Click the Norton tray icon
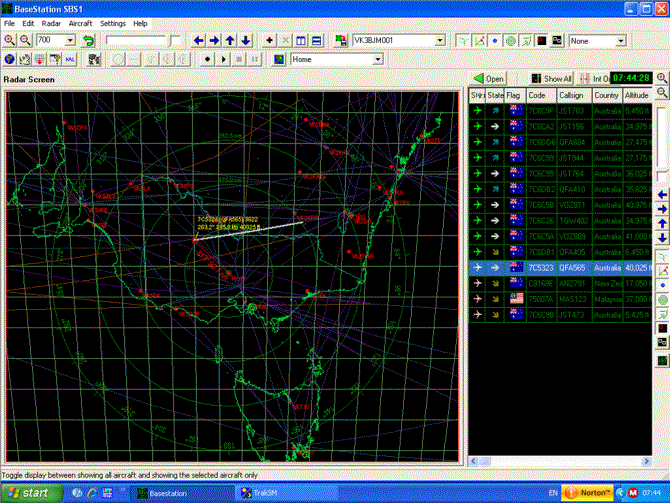Image resolution: width=670 pixels, height=503 pixels. (587, 493)
